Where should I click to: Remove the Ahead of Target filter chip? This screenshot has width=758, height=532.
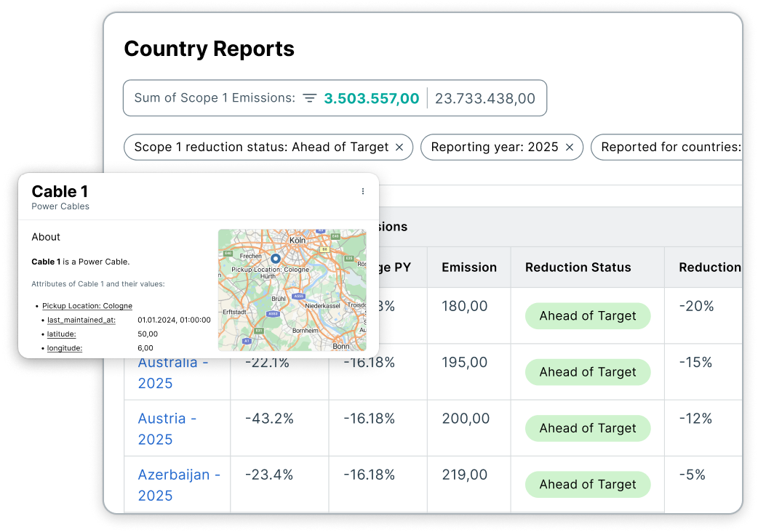[399, 147]
